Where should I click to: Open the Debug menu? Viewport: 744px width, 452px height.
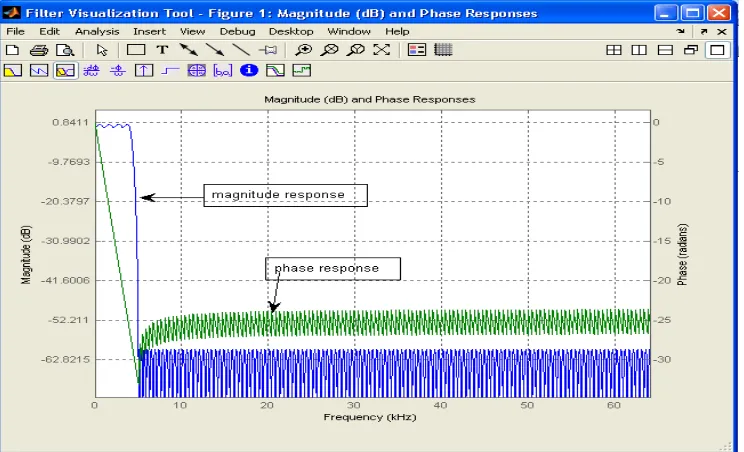pyautogui.click(x=237, y=31)
